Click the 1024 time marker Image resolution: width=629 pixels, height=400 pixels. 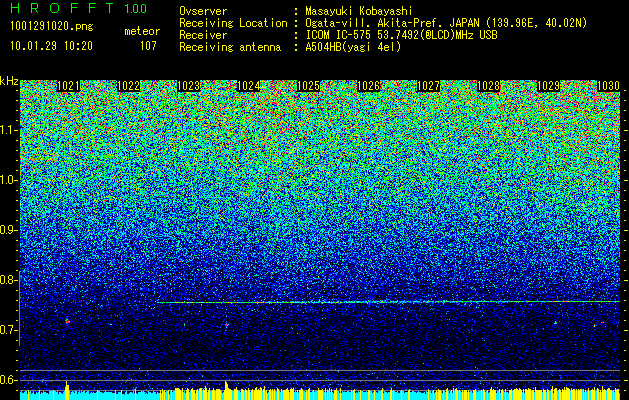click(x=249, y=86)
